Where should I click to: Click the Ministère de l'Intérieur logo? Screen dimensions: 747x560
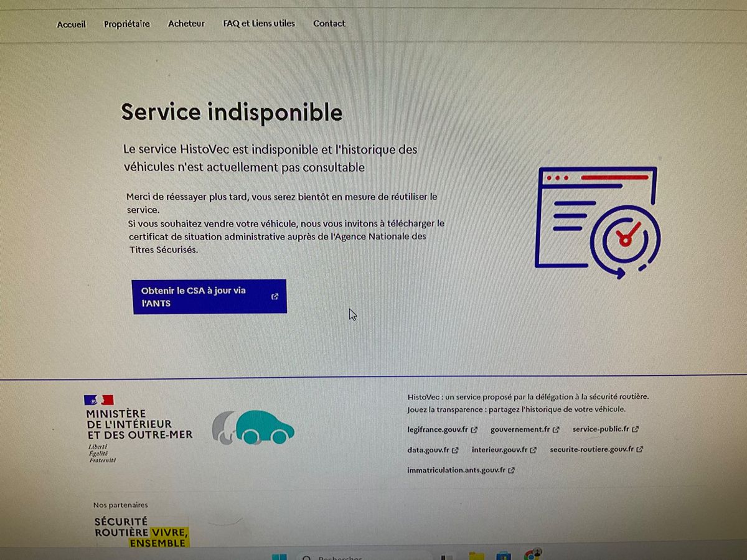139,429
